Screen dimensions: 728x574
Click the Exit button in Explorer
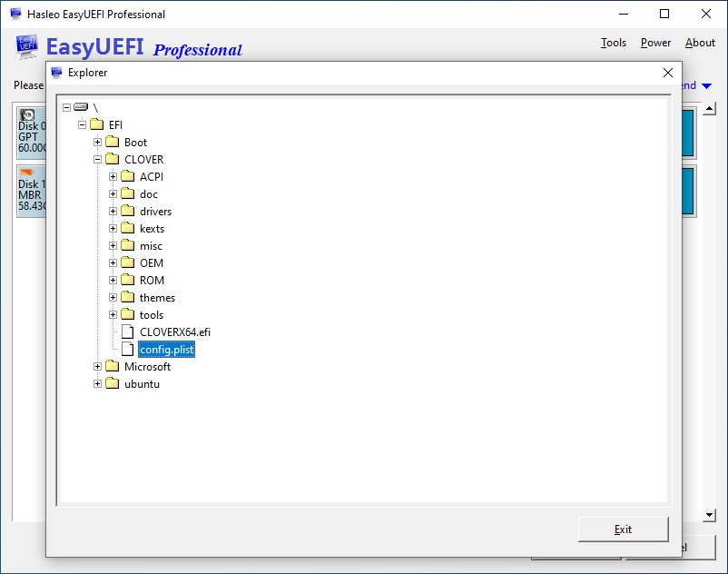pos(623,529)
